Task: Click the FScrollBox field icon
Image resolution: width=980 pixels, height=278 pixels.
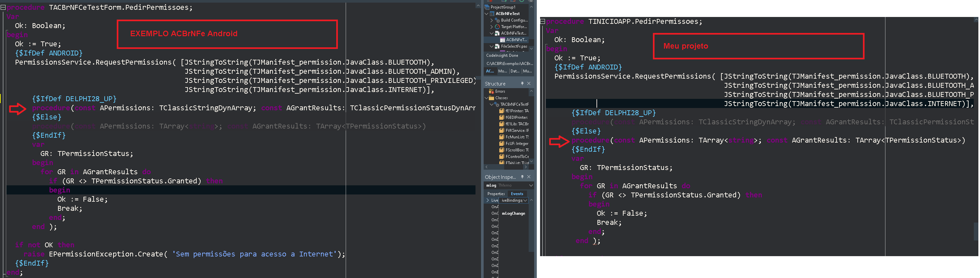Action: pos(501,150)
